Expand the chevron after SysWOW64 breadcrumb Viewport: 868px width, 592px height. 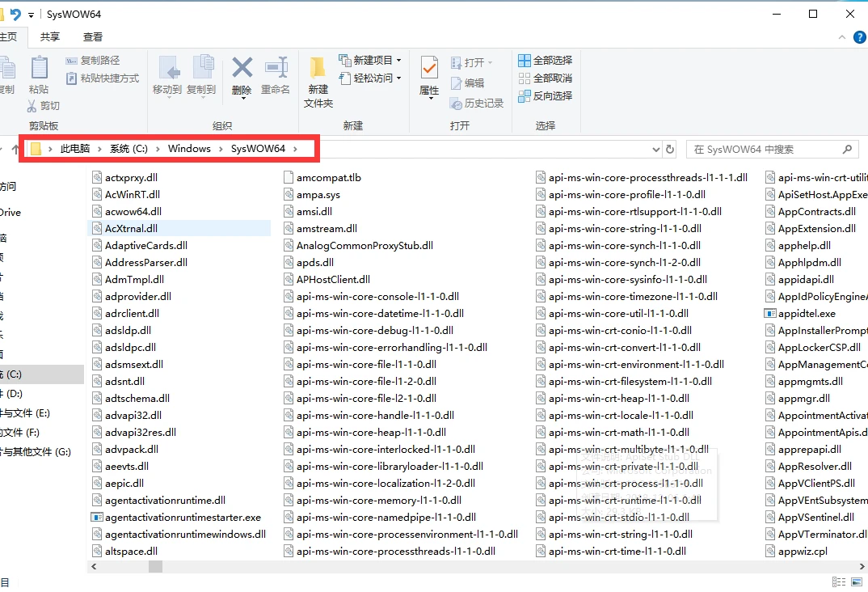[295, 149]
